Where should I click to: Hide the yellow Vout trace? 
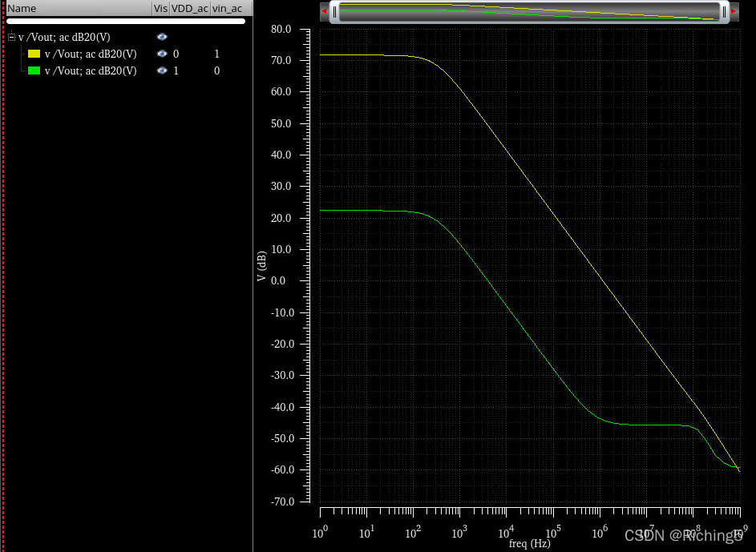[x=162, y=54]
